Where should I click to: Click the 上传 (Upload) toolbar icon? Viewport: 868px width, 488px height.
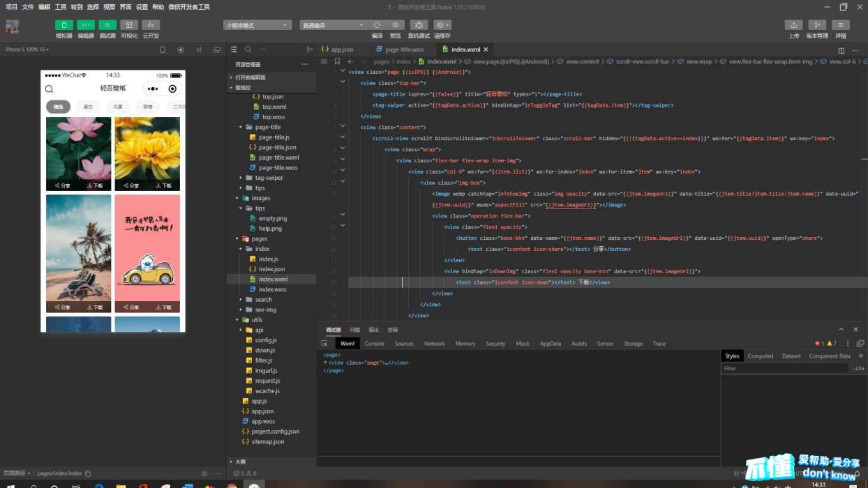coord(793,25)
